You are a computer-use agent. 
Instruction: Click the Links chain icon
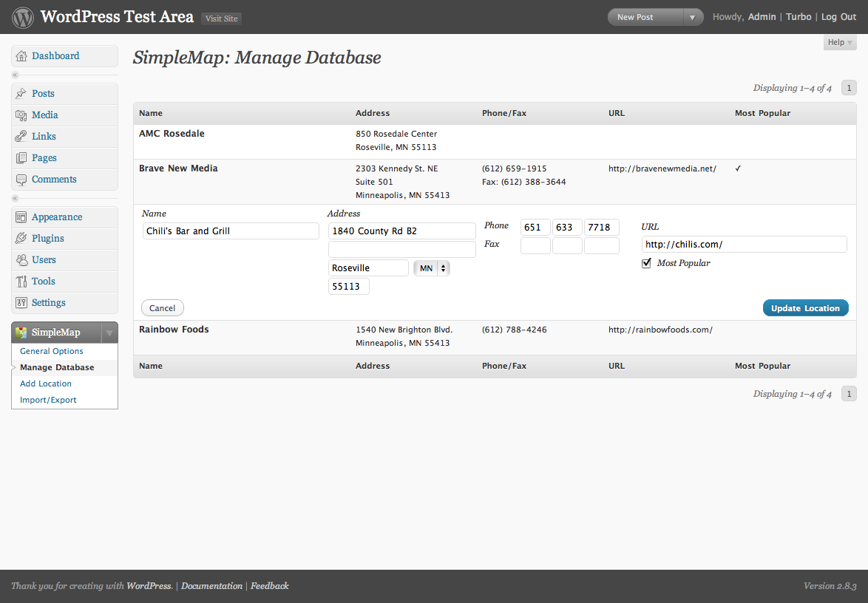[x=21, y=136]
